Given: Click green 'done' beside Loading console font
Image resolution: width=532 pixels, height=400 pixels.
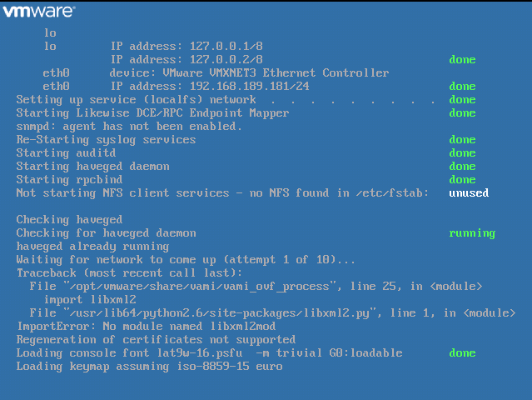Looking at the screenshot, I should [462, 353].
